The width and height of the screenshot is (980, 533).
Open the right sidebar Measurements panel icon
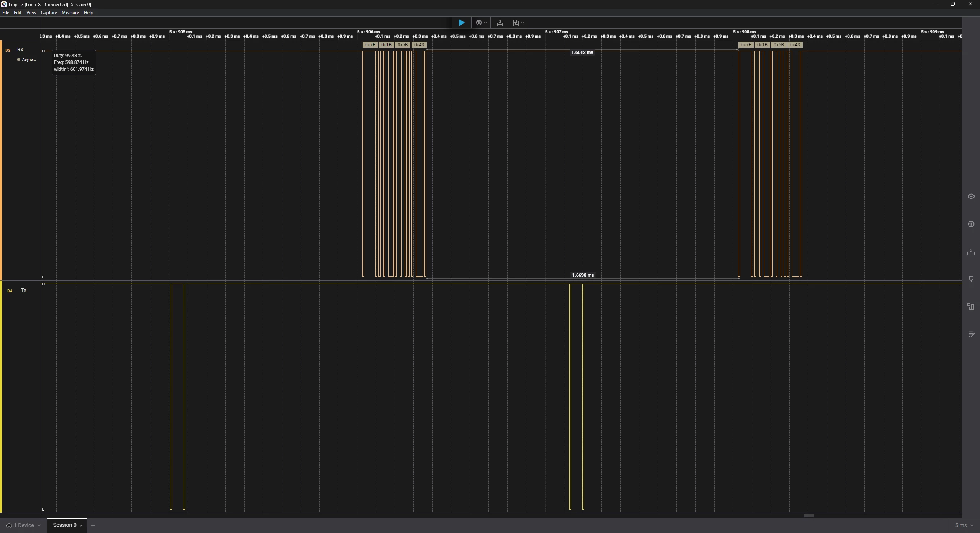click(971, 252)
